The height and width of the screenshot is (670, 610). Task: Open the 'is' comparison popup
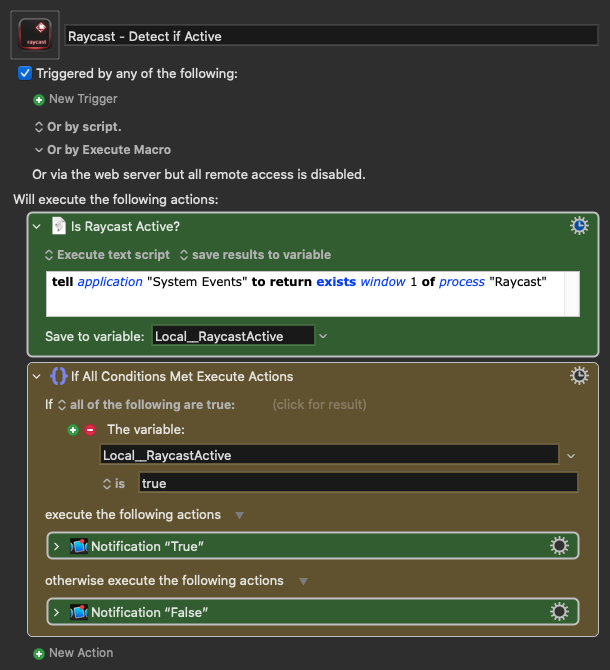(x=114, y=484)
